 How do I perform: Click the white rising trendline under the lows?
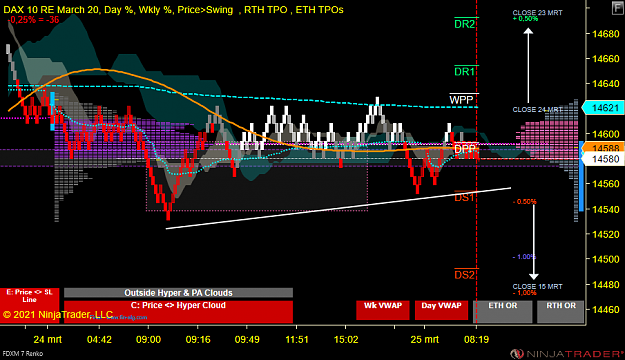point(338,208)
